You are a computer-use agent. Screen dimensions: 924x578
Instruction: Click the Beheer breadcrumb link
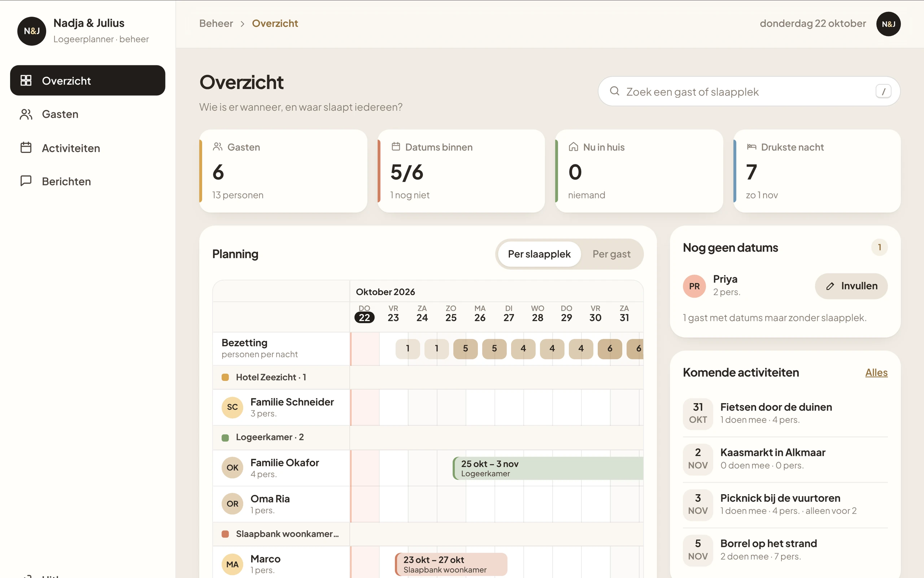pos(216,23)
